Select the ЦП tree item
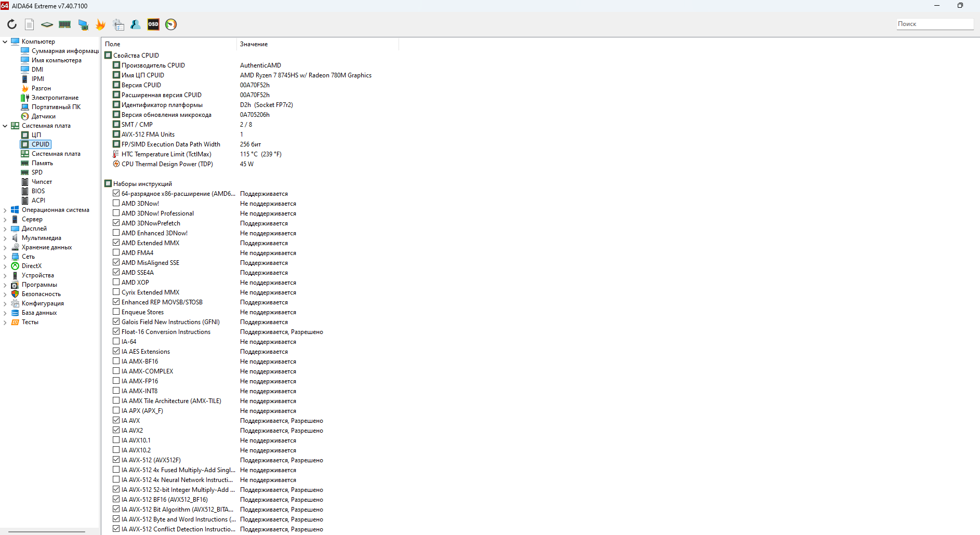This screenshot has height=535, width=980. (x=36, y=135)
